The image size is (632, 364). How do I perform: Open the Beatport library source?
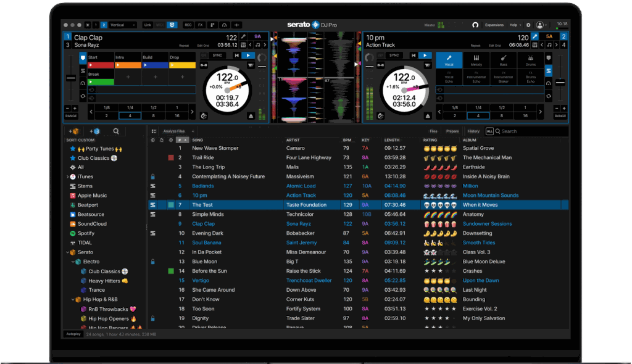(x=88, y=205)
